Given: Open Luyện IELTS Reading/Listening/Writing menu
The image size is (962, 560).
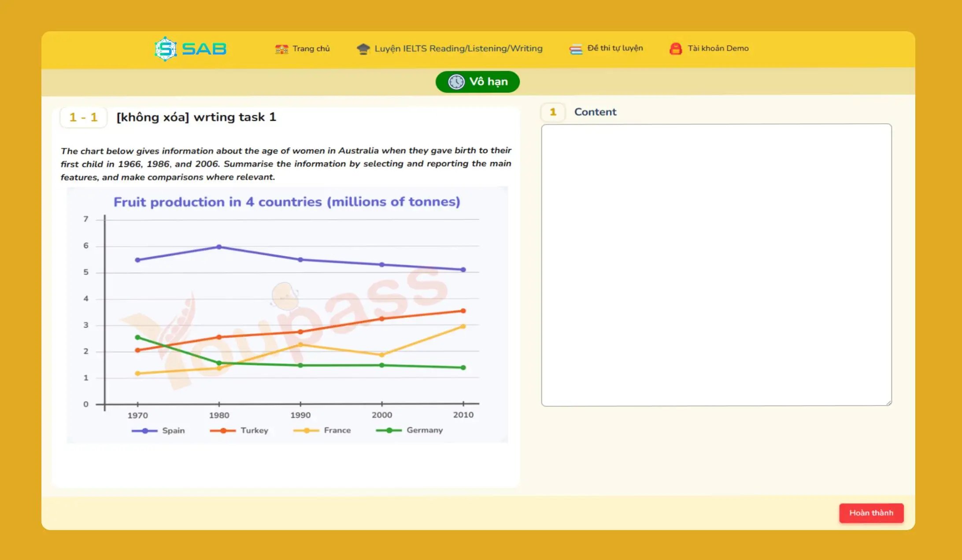Looking at the screenshot, I should [458, 48].
